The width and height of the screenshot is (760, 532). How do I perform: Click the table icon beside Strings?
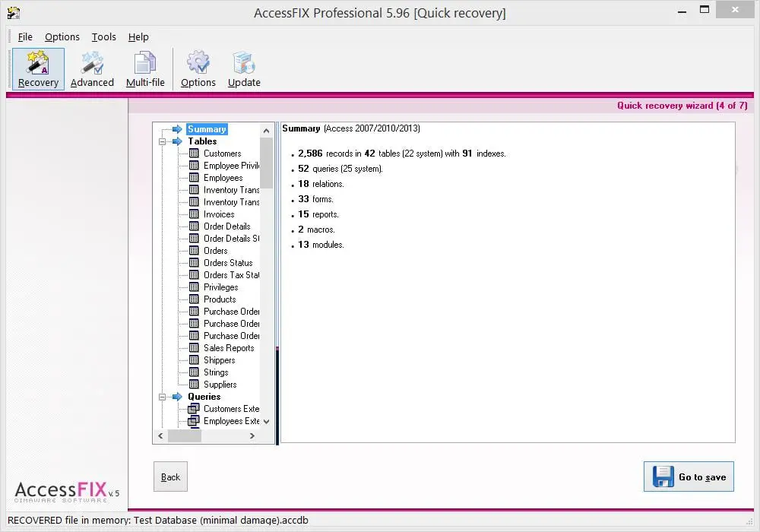click(x=194, y=372)
